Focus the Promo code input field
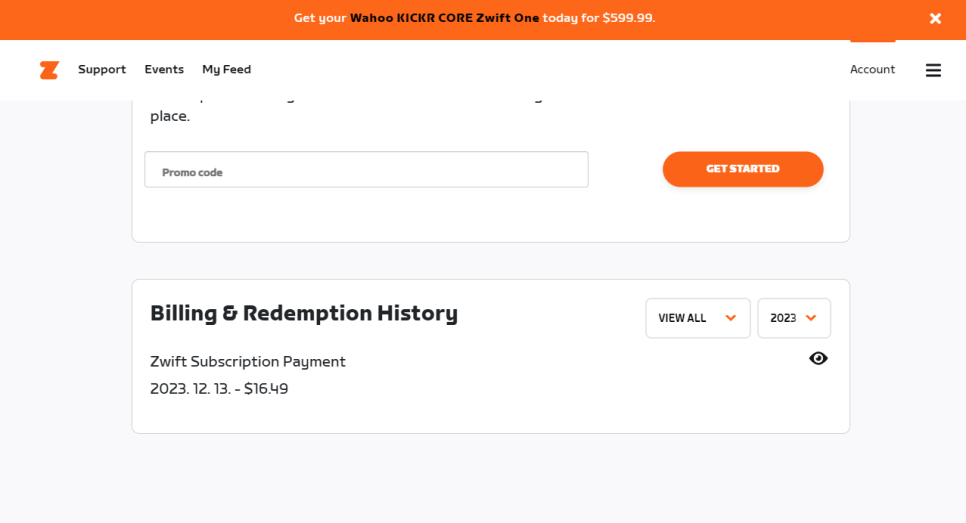Image resolution: width=966 pixels, height=523 pixels. [x=367, y=169]
